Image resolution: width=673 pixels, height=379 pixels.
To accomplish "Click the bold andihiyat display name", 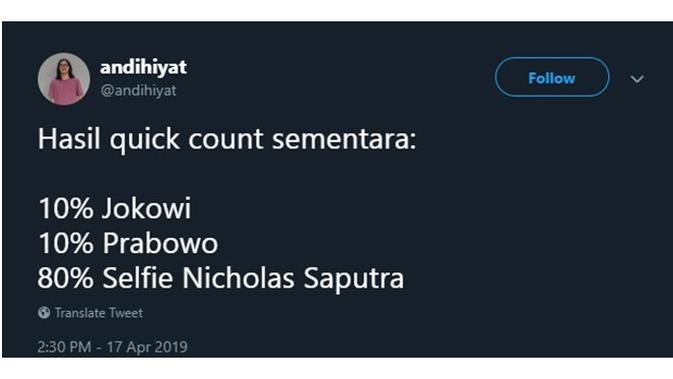I will [x=143, y=68].
